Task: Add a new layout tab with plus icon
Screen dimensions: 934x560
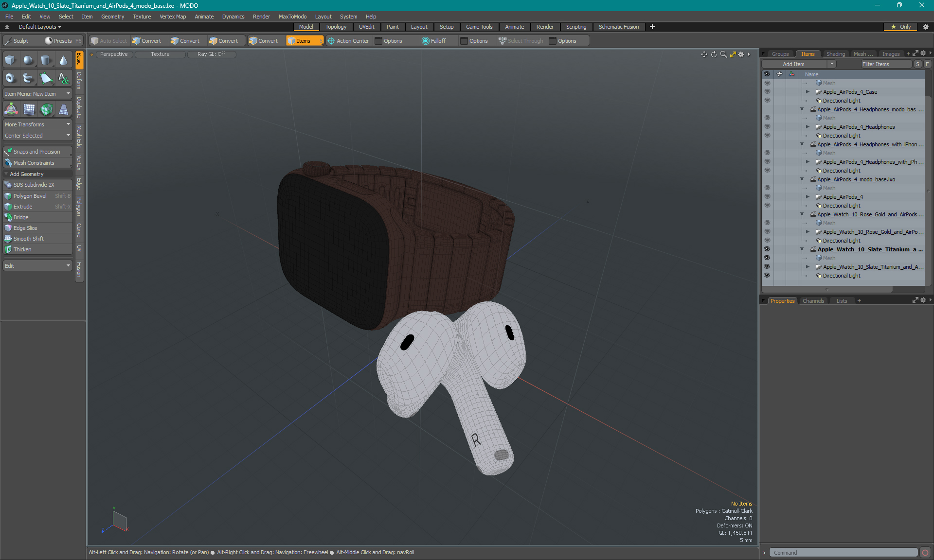Action: pyautogui.click(x=652, y=27)
